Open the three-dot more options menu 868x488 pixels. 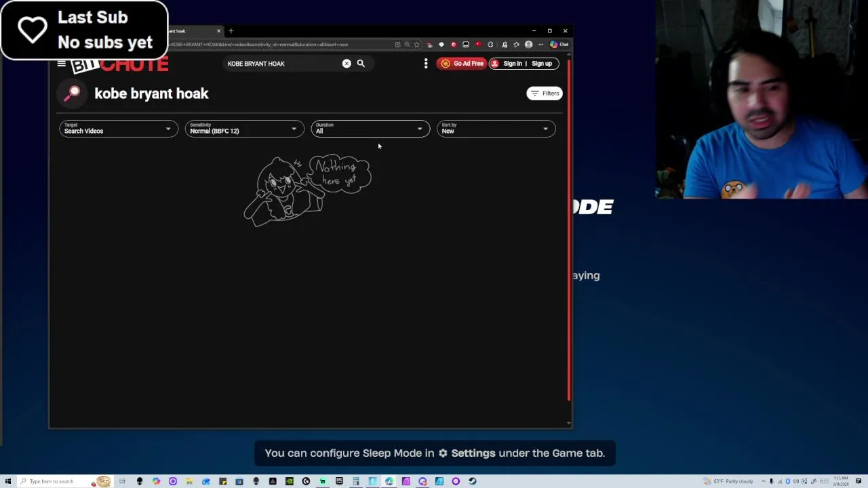pos(426,64)
